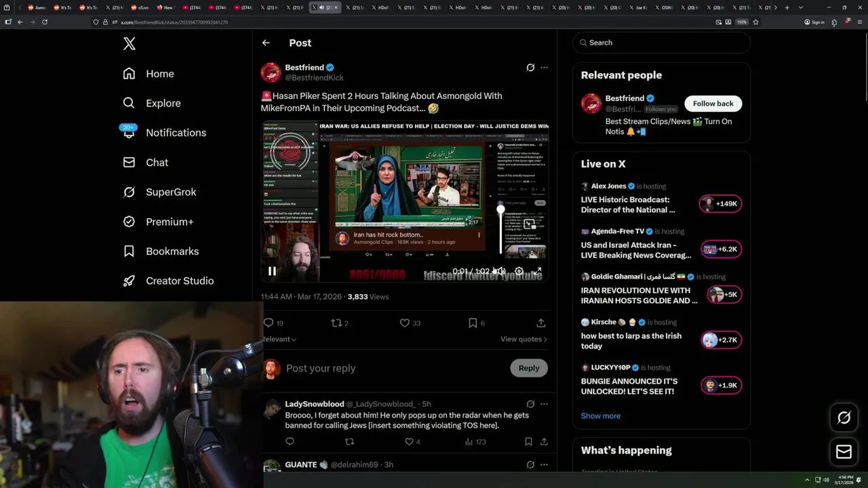
Task: Click the X logo in the sidebar
Action: click(x=130, y=44)
